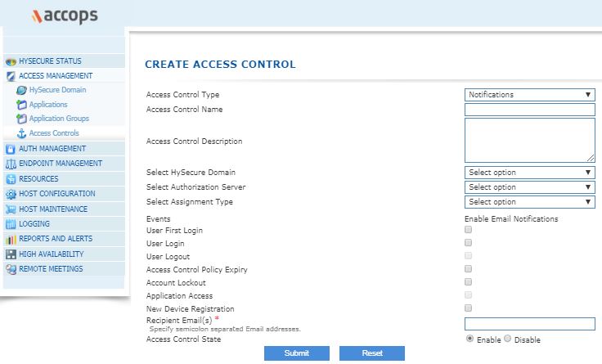The height and width of the screenshot is (364, 602).
Task: Click the Resources sidebar icon
Action: click(11, 179)
